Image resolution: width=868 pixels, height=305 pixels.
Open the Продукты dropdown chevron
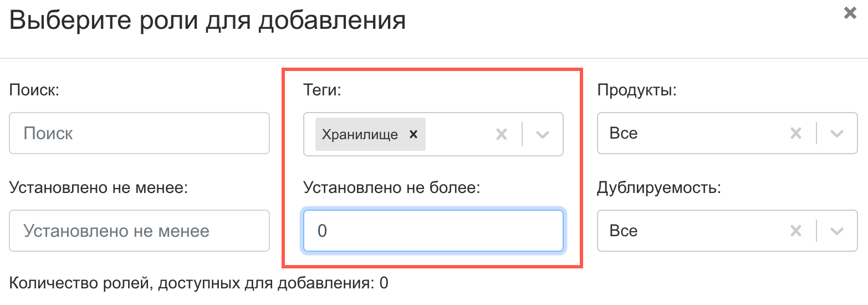point(836,133)
